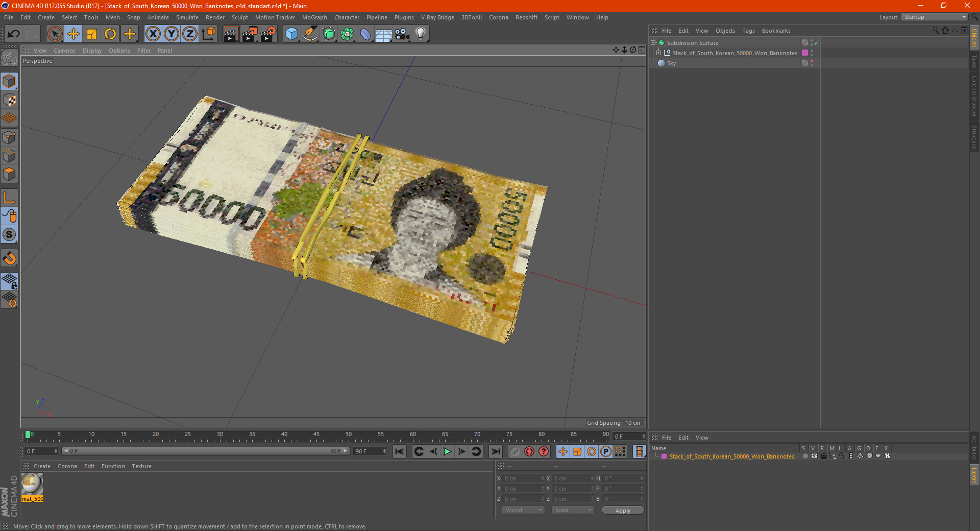The width and height of the screenshot is (980, 531).
Task: Choose the Scale tool in top toolbar
Action: 92,34
